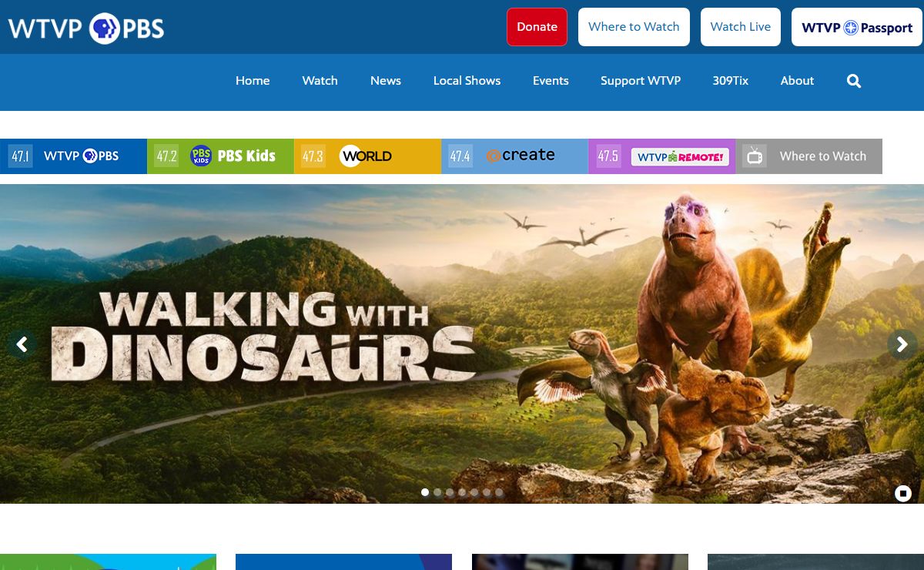Select the fifth carousel dot indicator
Viewport: 924px width, 570px height.
(x=474, y=492)
